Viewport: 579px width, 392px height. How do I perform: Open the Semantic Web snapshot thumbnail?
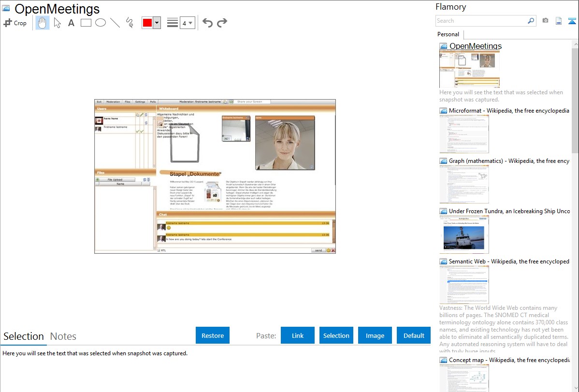click(x=464, y=284)
